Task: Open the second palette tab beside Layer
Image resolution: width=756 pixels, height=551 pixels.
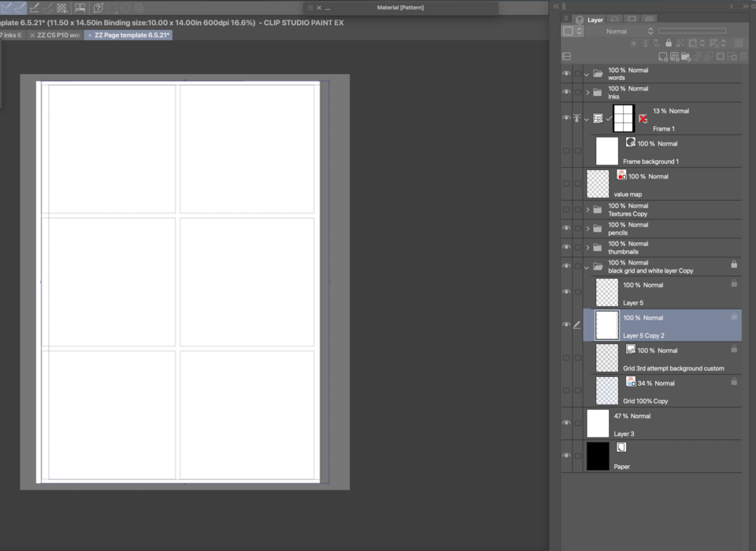Action: pos(615,19)
